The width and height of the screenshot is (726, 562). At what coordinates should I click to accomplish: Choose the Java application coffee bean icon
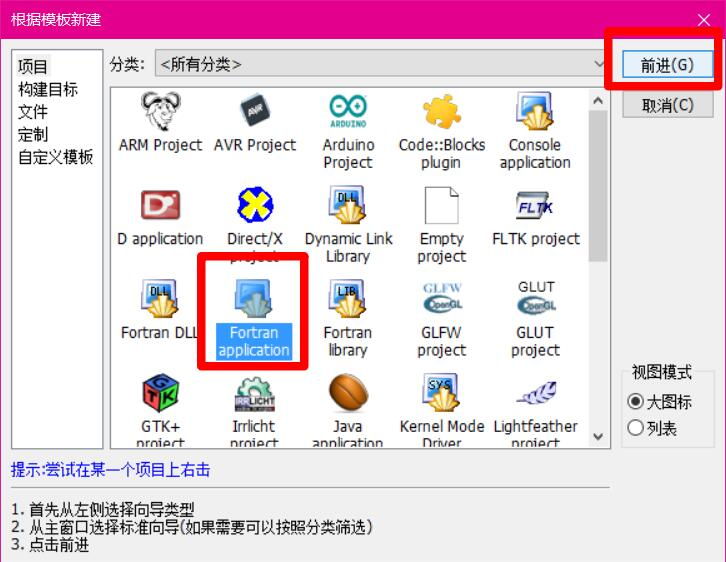348,393
